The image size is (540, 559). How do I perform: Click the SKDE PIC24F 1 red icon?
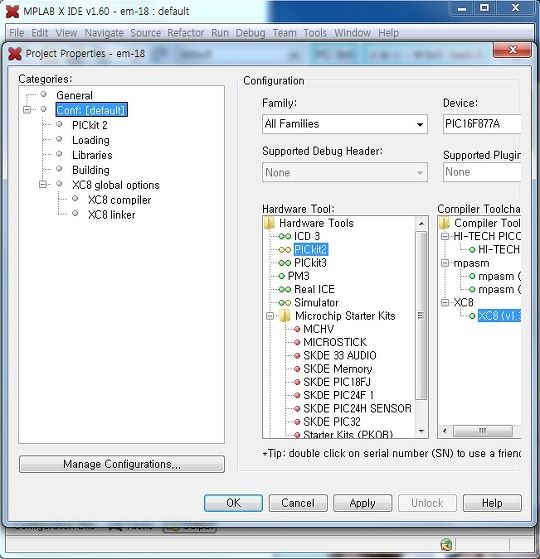point(297,395)
